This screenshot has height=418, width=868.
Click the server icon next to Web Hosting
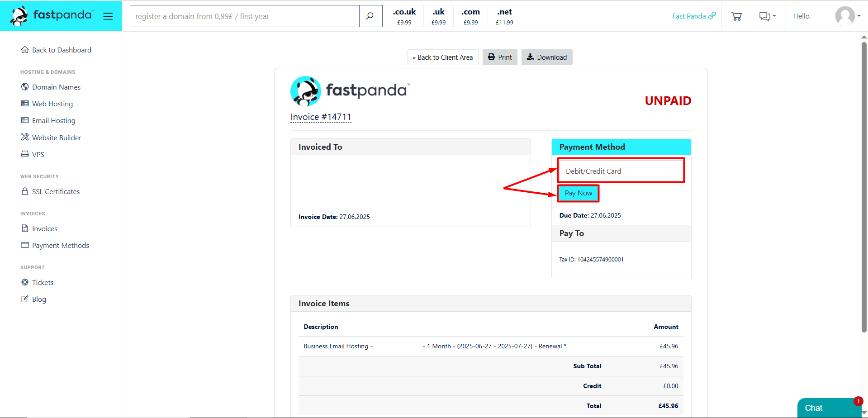[x=25, y=103]
